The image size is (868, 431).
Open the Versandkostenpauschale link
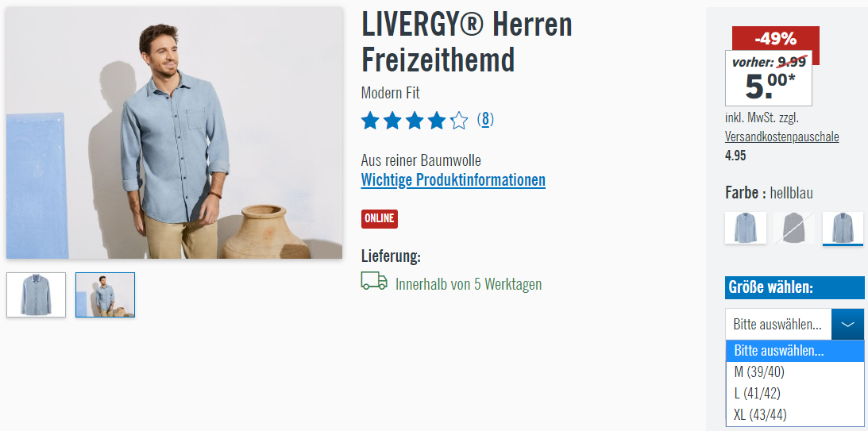point(781,137)
